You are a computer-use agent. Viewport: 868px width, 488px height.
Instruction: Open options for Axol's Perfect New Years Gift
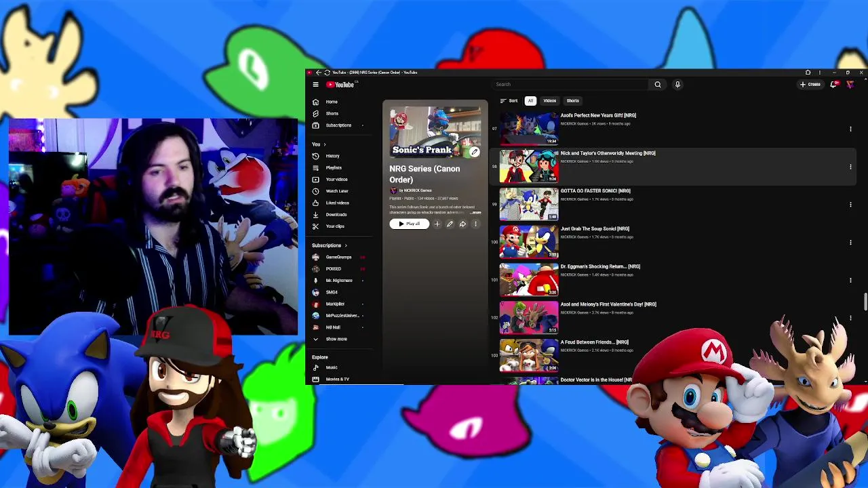click(x=850, y=129)
